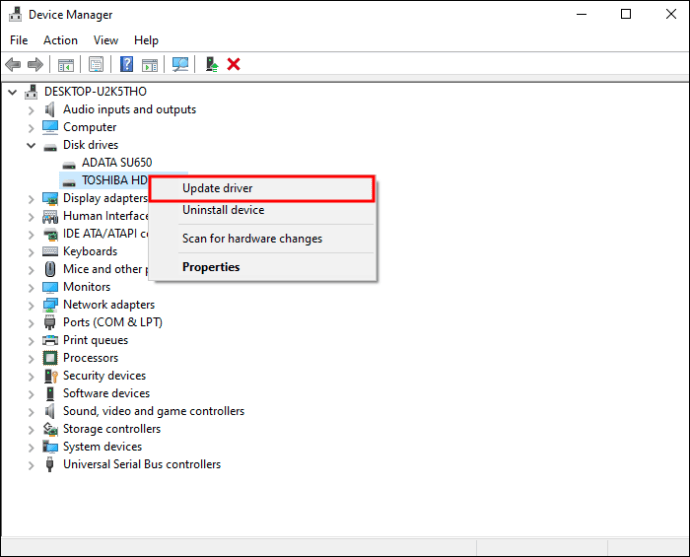Click the Universal Serial Bus controllers icon
The image size is (690, 557).
tap(50, 464)
